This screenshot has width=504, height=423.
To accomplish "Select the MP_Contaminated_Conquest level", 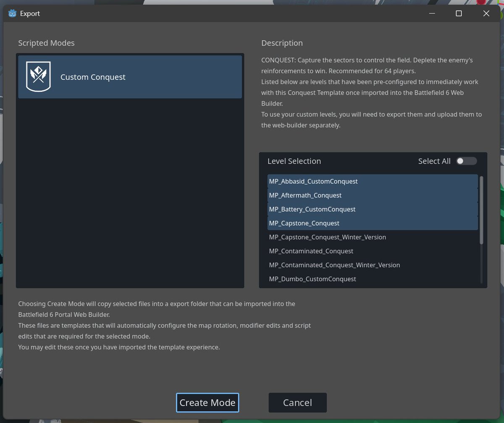I will tap(373, 251).
